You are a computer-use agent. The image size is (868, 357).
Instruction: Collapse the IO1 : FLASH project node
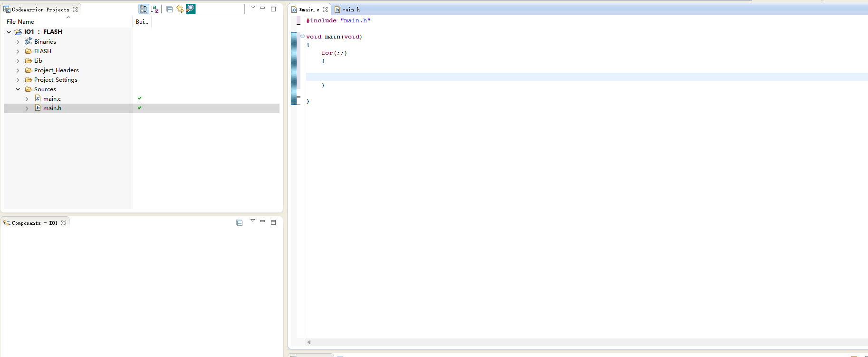click(9, 32)
